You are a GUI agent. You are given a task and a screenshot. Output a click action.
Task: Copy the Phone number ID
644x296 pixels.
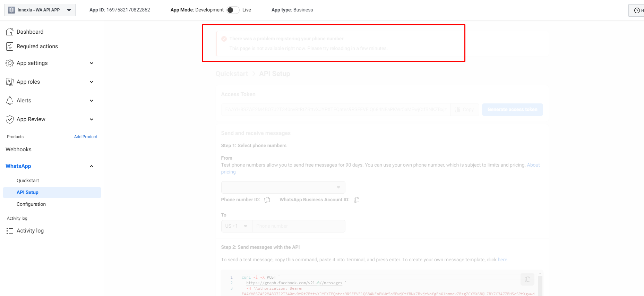(267, 200)
